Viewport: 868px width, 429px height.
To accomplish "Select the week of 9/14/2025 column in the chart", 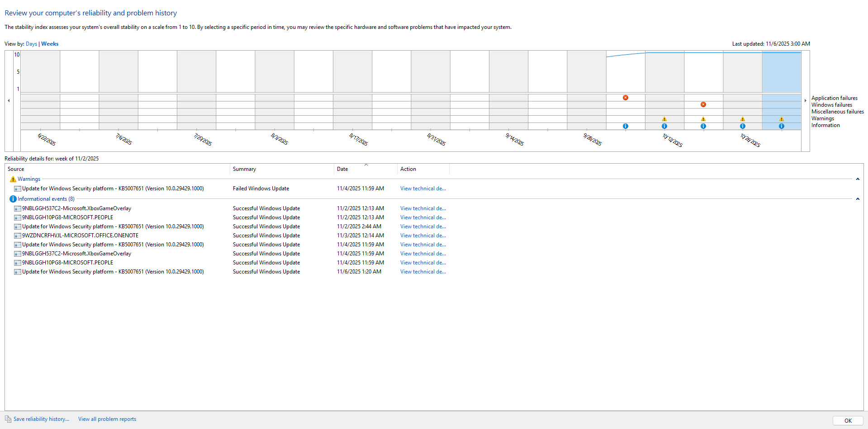I will (x=509, y=90).
